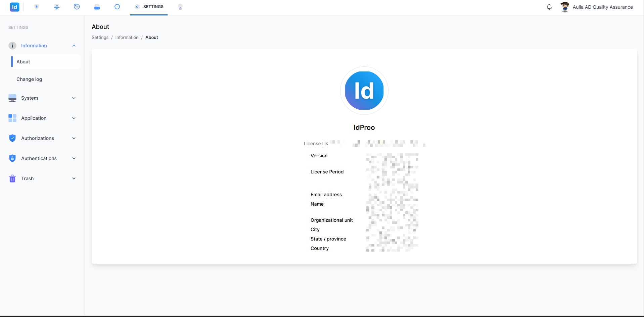Image resolution: width=644 pixels, height=317 pixels.
Task: Open the Authorizations sidebar label
Action: [x=38, y=138]
